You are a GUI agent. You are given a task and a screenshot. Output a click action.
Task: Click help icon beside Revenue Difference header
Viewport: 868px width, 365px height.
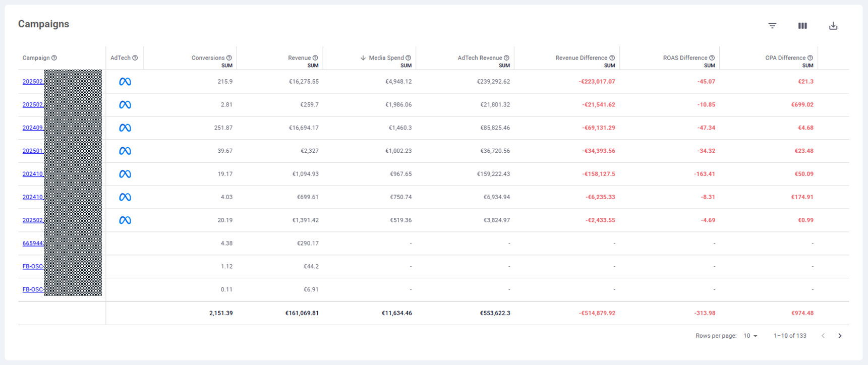[x=612, y=58]
